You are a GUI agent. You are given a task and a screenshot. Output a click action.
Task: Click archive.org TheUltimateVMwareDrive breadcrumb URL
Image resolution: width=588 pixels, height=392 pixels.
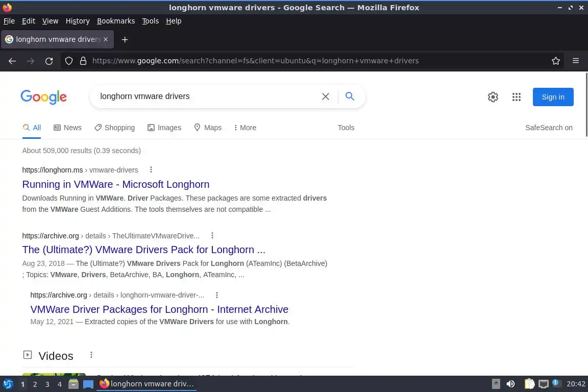point(111,236)
